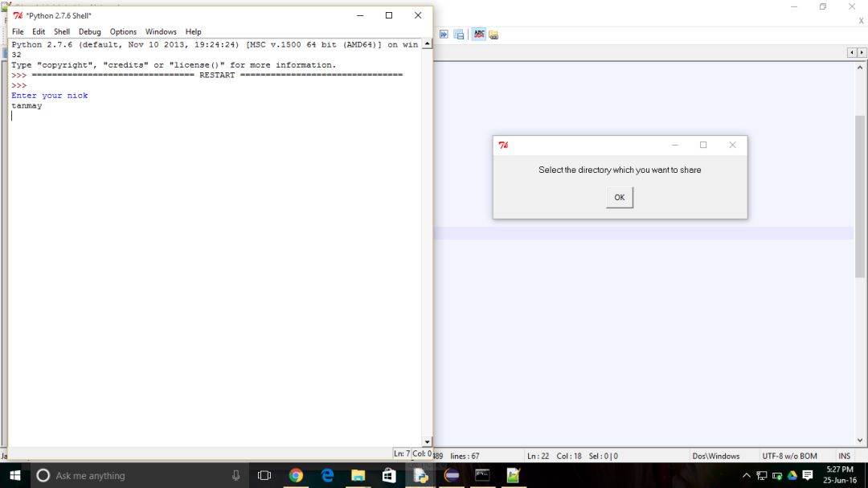Viewport: 868px width, 488px height.
Task: Open the Help menu in Python Shell
Action: [193, 31]
